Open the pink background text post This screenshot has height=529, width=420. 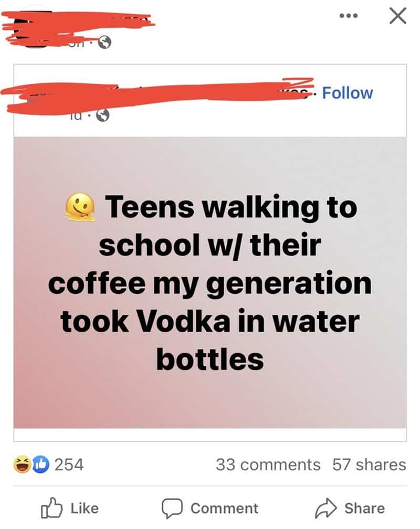point(210,282)
